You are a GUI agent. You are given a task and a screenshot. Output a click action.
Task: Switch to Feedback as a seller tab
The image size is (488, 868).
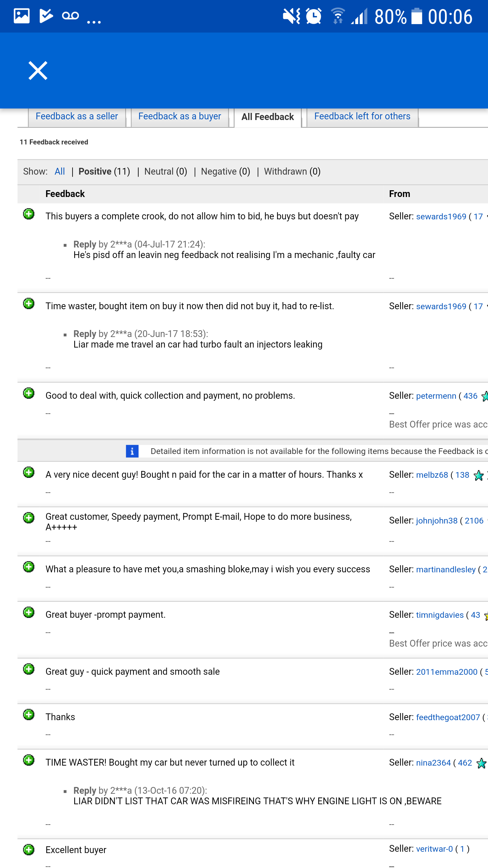pos(77,116)
